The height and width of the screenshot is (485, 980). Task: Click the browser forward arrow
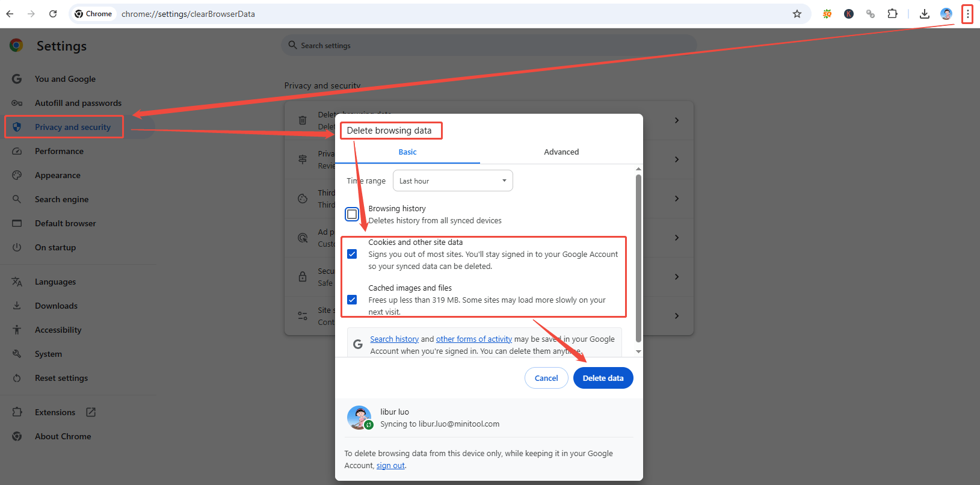(x=31, y=14)
